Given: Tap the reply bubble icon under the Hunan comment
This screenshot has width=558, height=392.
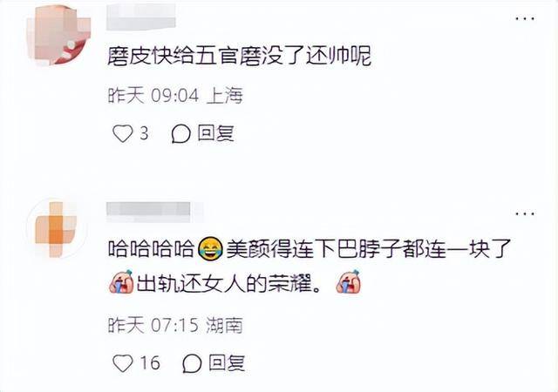Looking at the screenshot, I should tap(192, 363).
